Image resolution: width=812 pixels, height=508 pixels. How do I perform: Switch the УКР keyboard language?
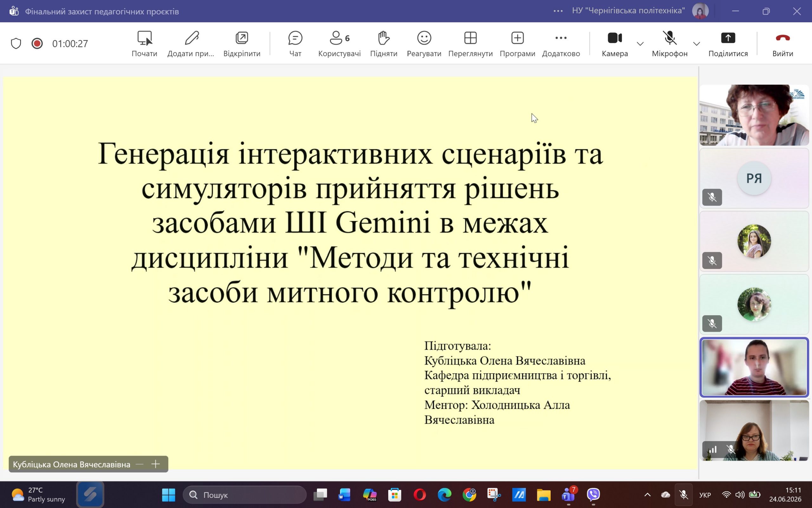click(x=705, y=495)
